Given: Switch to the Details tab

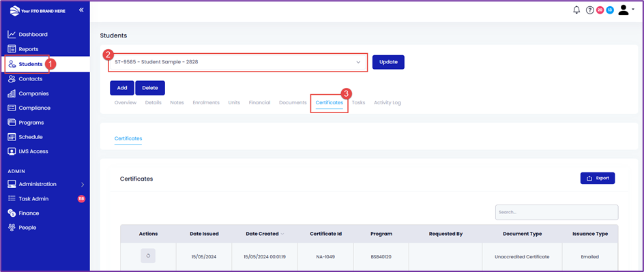Looking at the screenshot, I should click(x=153, y=102).
